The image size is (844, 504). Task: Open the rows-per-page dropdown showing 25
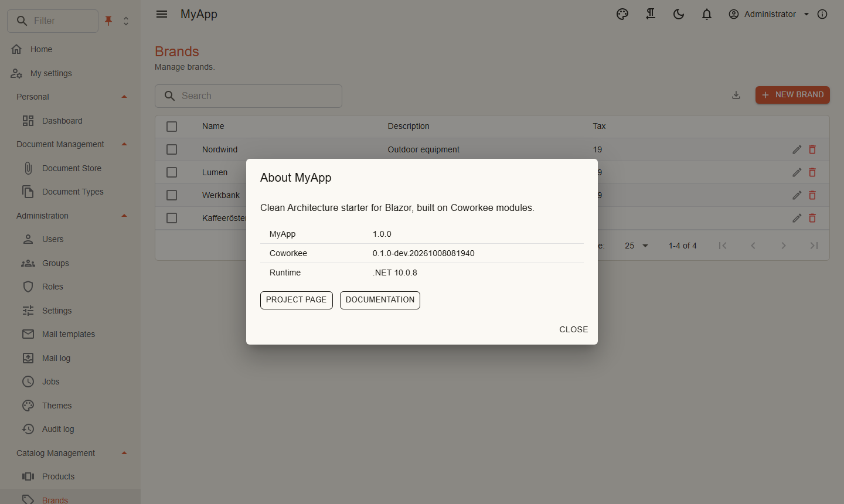click(x=637, y=246)
